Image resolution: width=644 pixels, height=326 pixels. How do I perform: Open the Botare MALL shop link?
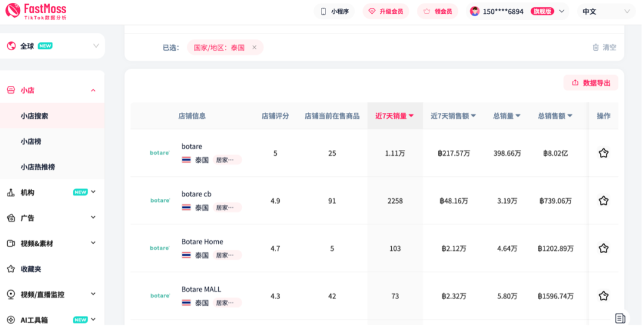pos(201,290)
